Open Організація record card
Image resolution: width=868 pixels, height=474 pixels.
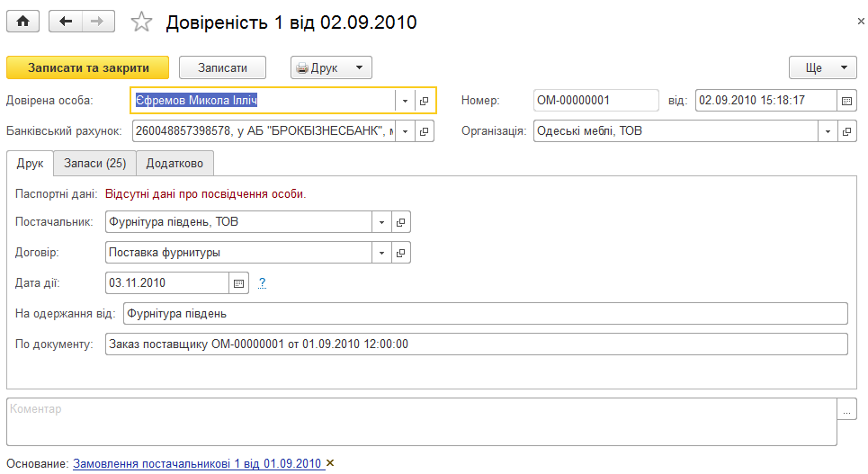(847, 131)
